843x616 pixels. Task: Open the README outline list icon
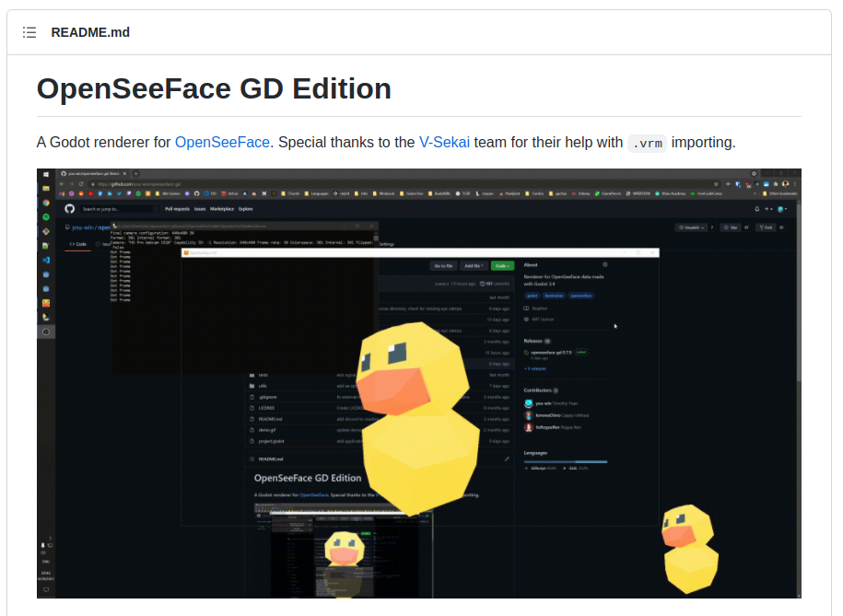tap(29, 32)
